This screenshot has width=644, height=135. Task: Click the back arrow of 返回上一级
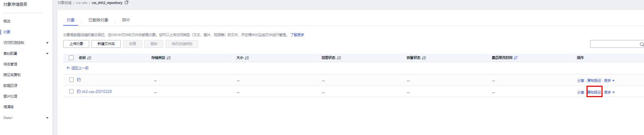[68, 68]
